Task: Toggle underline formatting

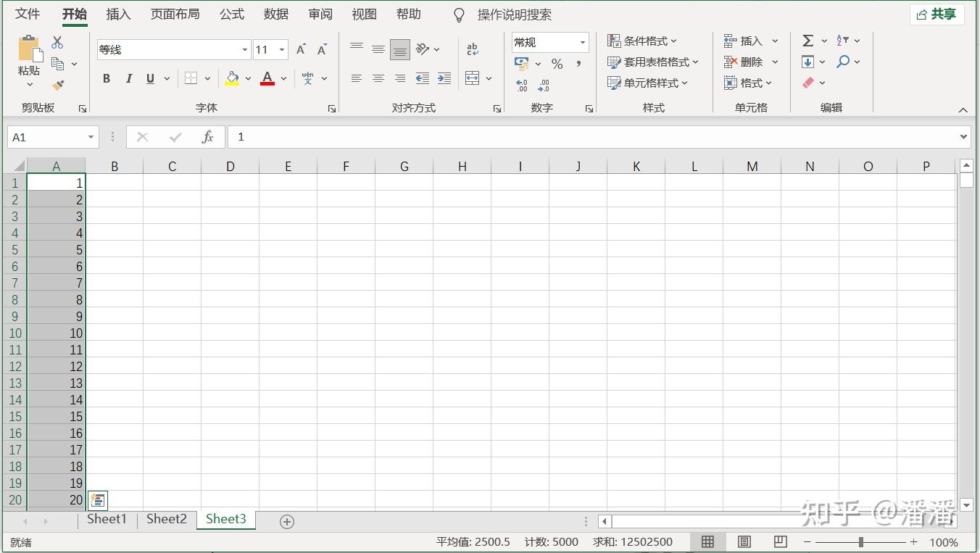Action: tap(149, 78)
